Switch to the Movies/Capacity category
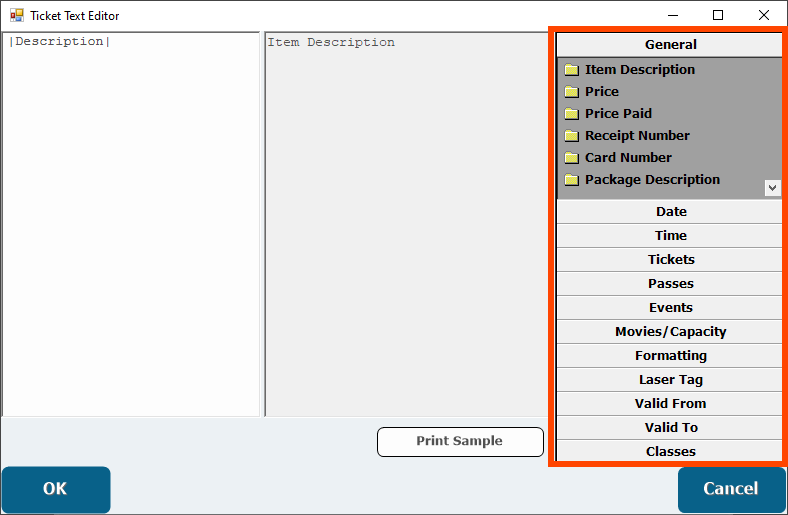The image size is (788, 515). (x=670, y=332)
